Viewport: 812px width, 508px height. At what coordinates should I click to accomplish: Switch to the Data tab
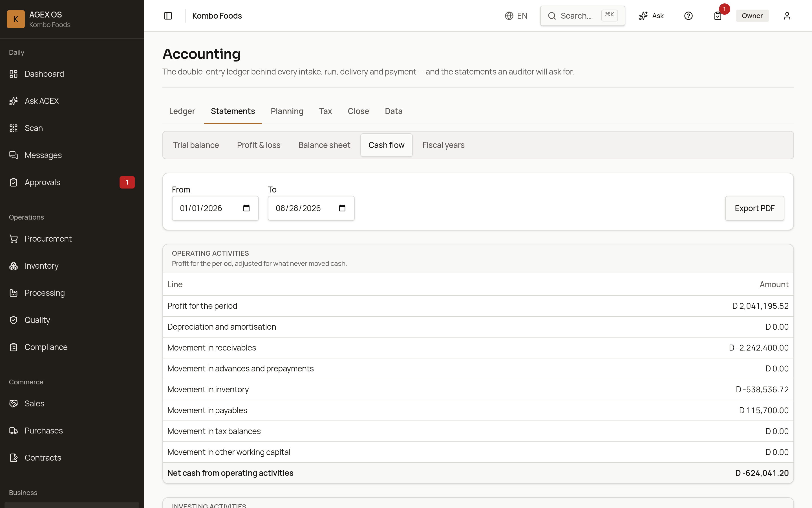[393, 111]
